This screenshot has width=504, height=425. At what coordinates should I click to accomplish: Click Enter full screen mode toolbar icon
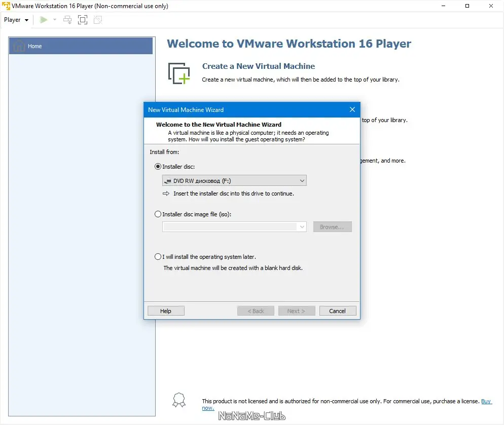83,20
